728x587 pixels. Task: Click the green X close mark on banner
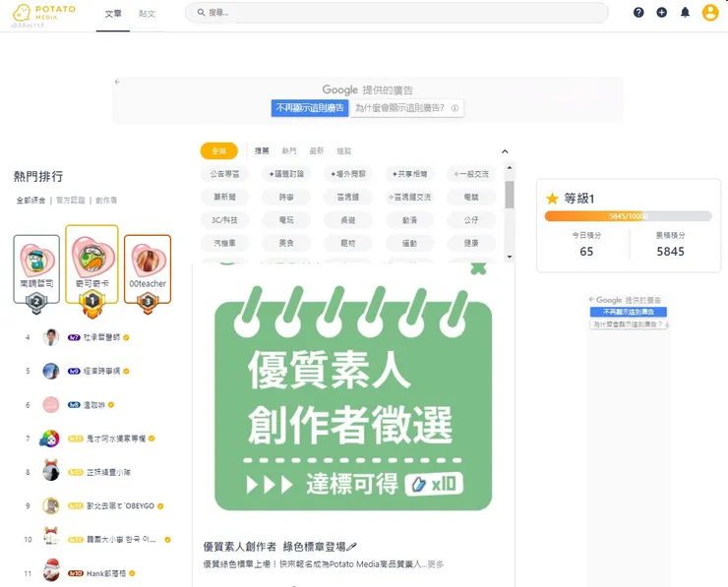(x=478, y=267)
